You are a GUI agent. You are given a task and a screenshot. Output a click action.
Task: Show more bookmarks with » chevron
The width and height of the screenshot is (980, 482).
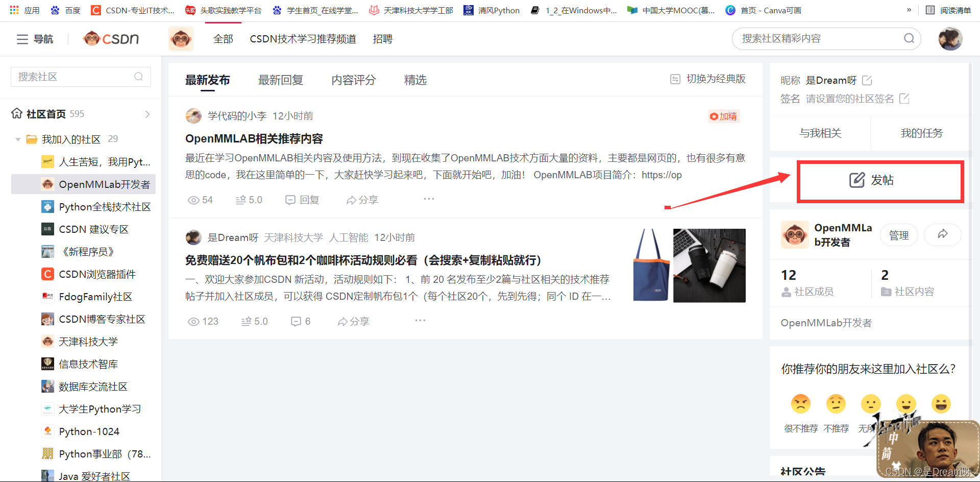tap(909, 10)
